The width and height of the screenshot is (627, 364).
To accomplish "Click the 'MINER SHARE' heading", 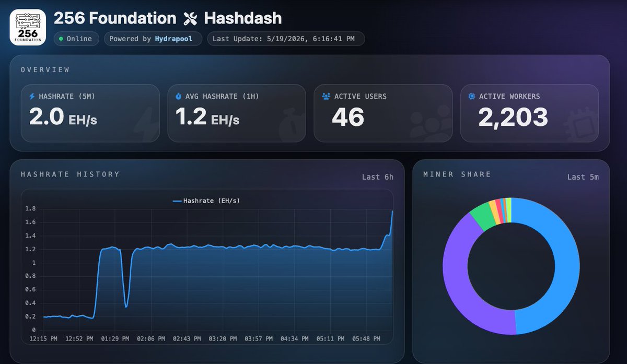I will click(x=457, y=174).
